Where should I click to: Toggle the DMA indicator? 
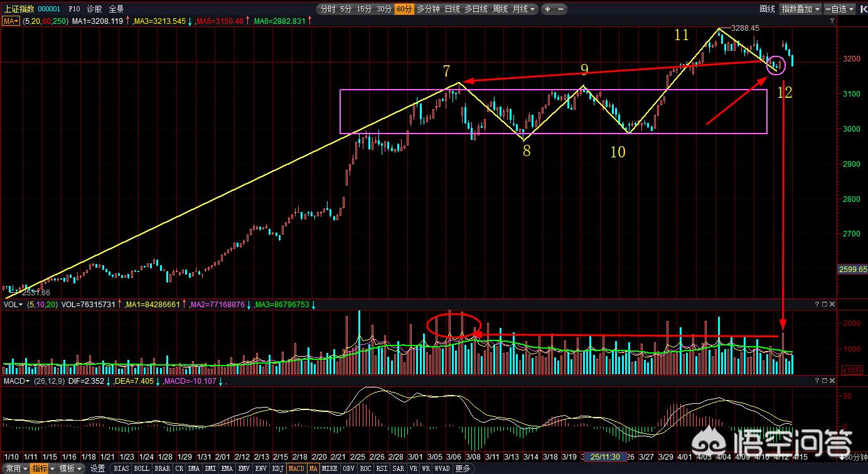[194, 468]
